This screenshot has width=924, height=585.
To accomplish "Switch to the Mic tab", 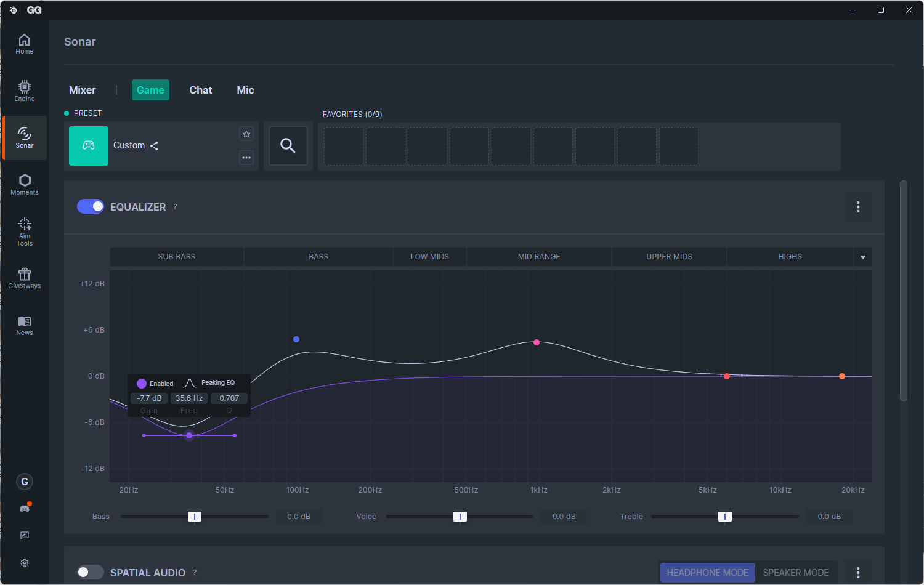I will point(245,90).
